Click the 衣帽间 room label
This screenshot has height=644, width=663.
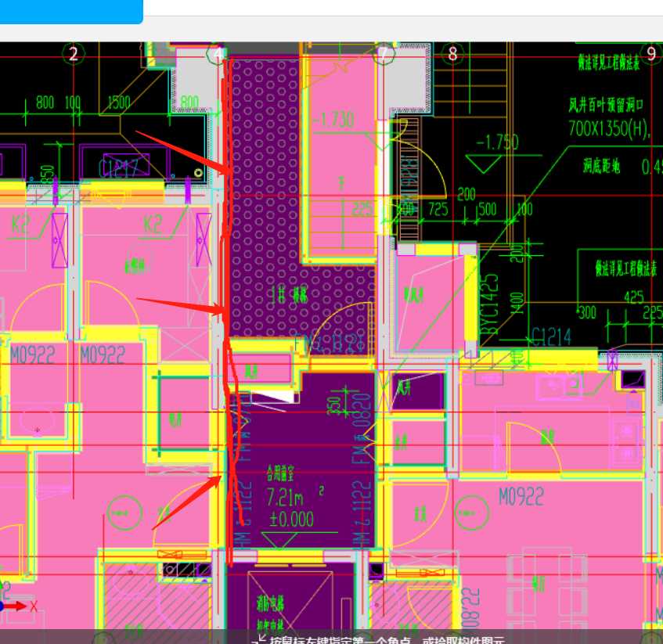135,266
